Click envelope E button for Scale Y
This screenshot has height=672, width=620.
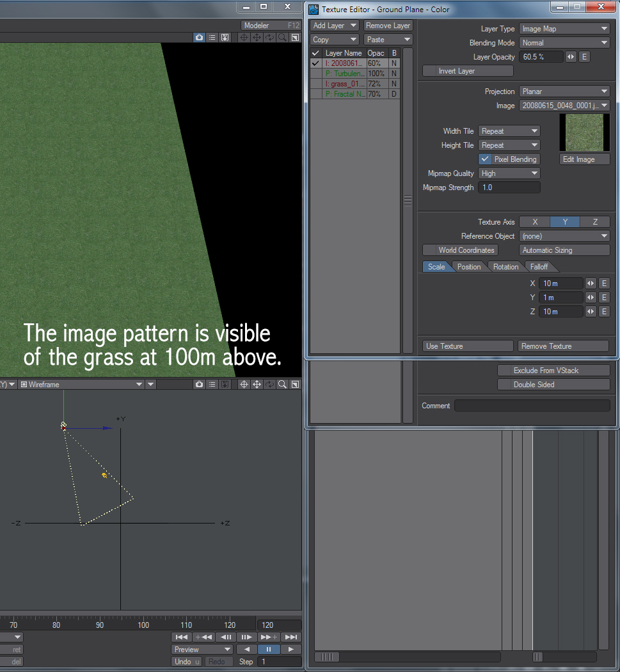(x=604, y=298)
